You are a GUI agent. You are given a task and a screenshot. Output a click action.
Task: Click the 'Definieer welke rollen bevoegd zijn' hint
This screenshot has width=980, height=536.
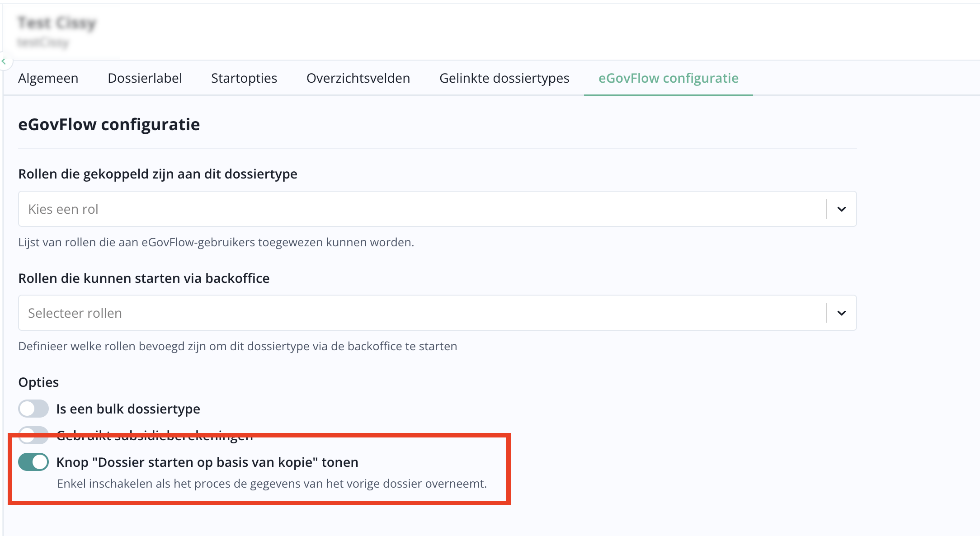click(x=238, y=346)
